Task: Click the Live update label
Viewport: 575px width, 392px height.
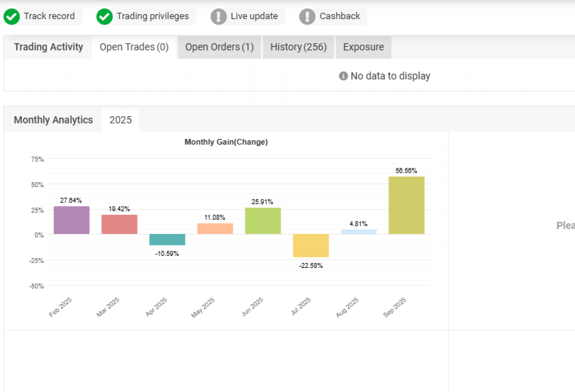Action: [x=254, y=16]
